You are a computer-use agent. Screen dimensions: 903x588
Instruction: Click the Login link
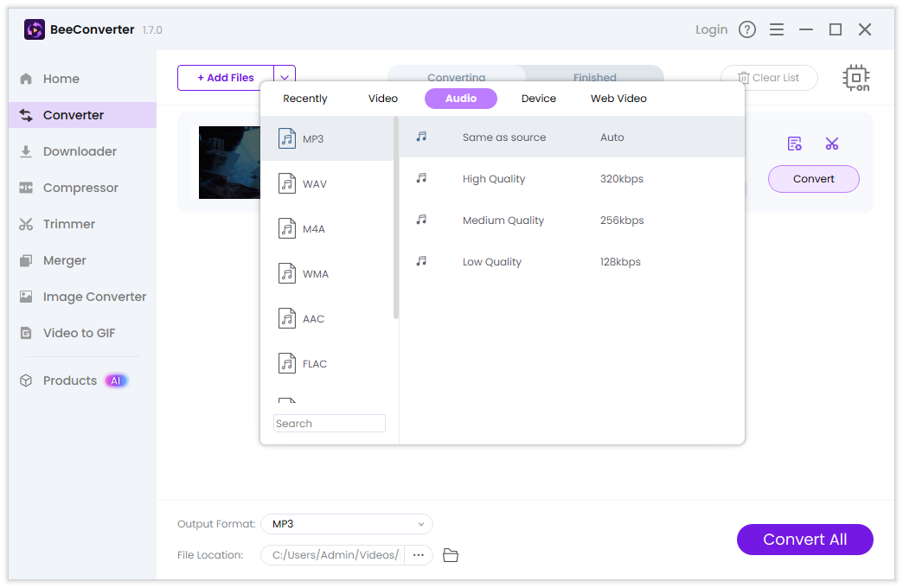point(711,29)
